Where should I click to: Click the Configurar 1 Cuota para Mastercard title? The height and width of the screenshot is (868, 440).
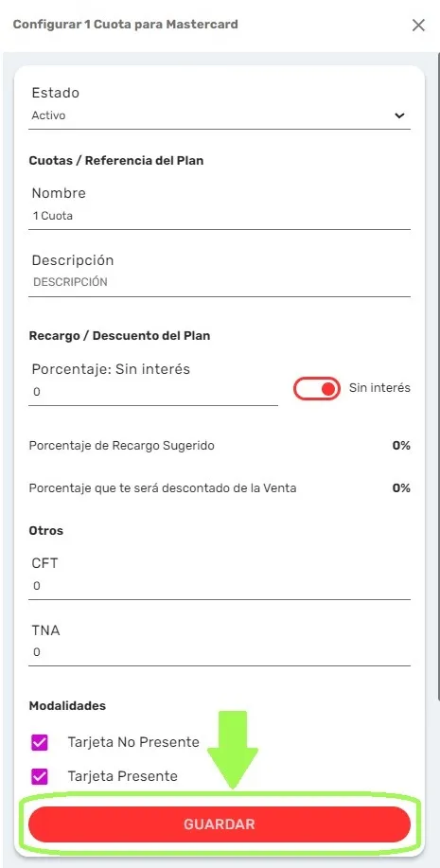point(126,25)
